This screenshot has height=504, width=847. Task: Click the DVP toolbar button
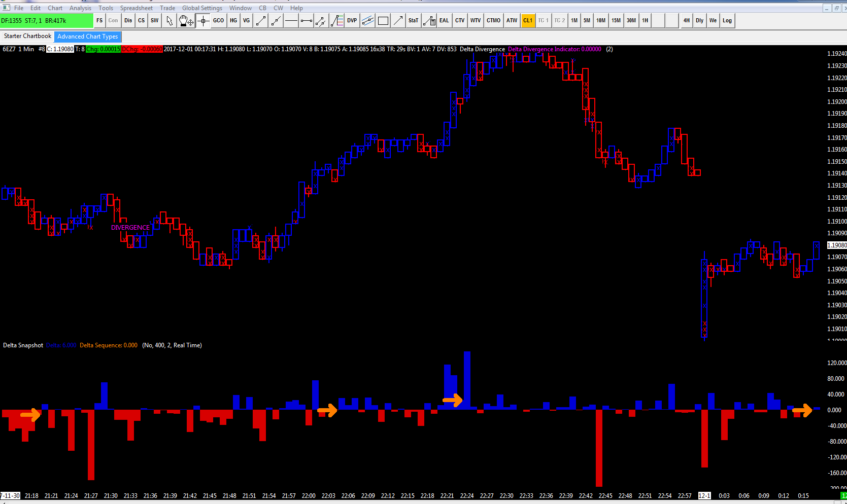352,21
